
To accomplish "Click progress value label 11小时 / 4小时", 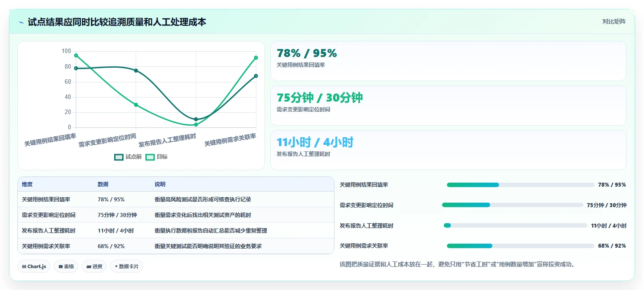I will [609, 225].
